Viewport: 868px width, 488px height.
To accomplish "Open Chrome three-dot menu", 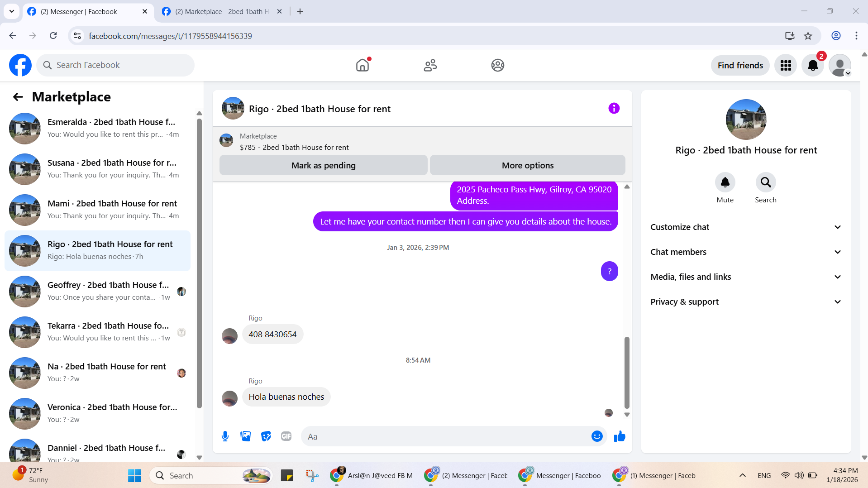I will click(856, 36).
